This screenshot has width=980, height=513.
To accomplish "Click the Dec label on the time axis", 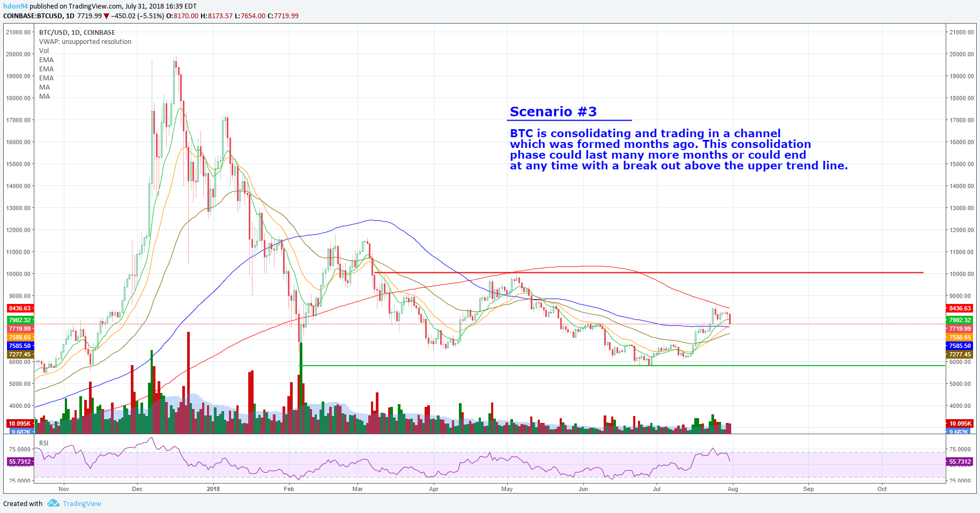I will (137, 489).
